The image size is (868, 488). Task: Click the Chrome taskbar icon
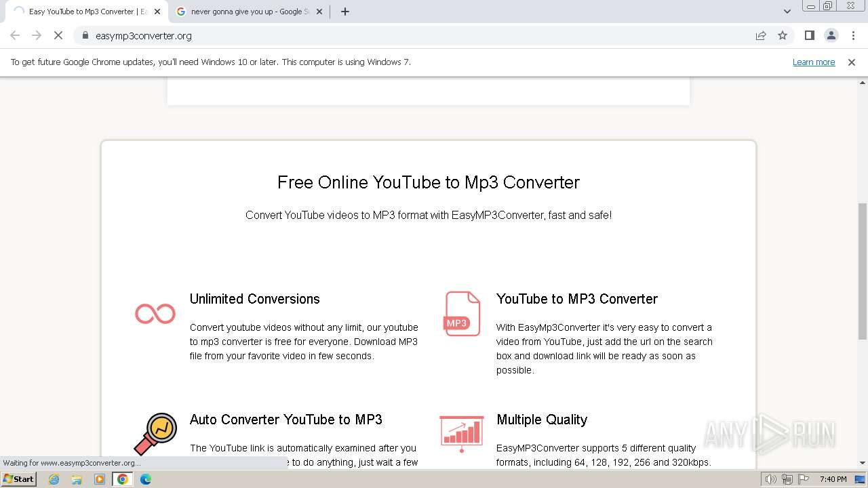click(x=123, y=479)
